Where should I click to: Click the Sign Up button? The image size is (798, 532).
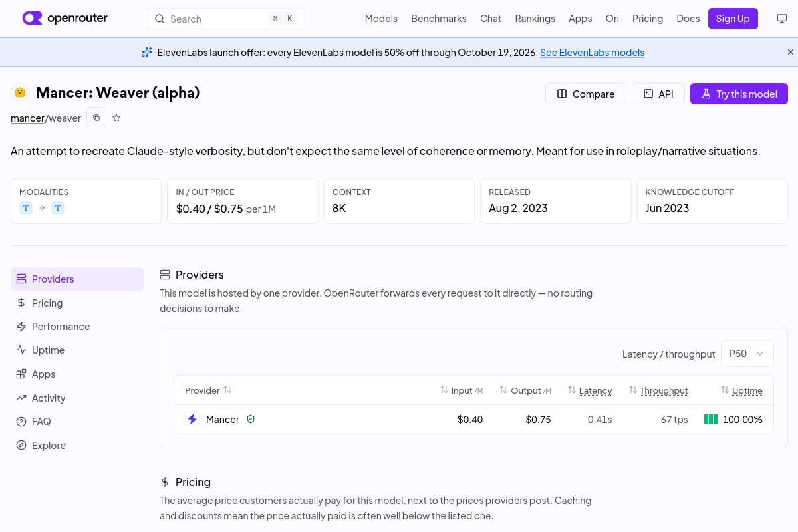click(733, 19)
